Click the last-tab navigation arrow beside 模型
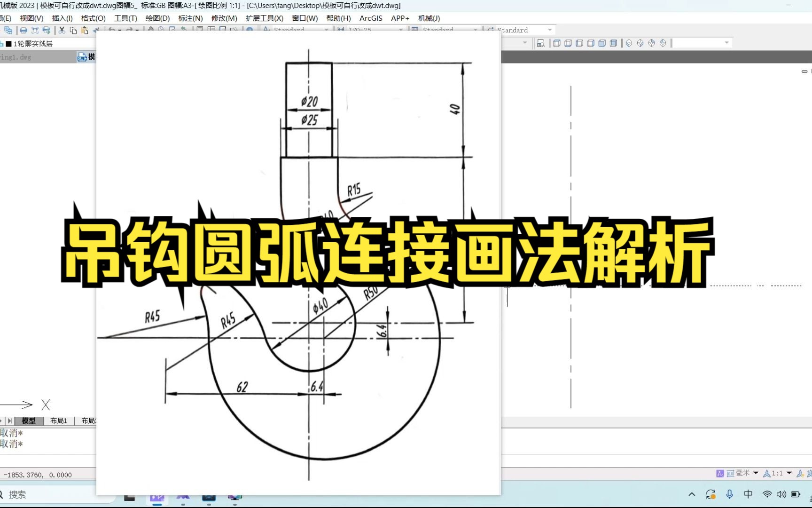The width and height of the screenshot is (812, 508). click(x=10, y=421)
